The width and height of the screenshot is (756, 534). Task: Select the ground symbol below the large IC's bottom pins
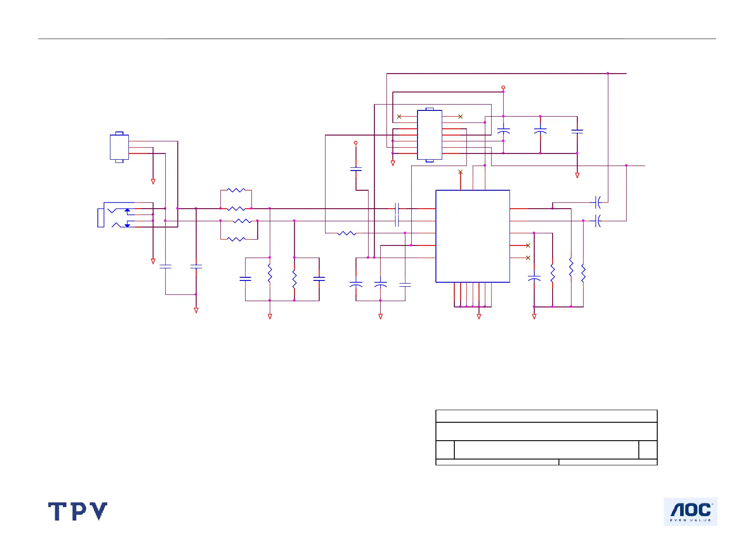[479, 316]
